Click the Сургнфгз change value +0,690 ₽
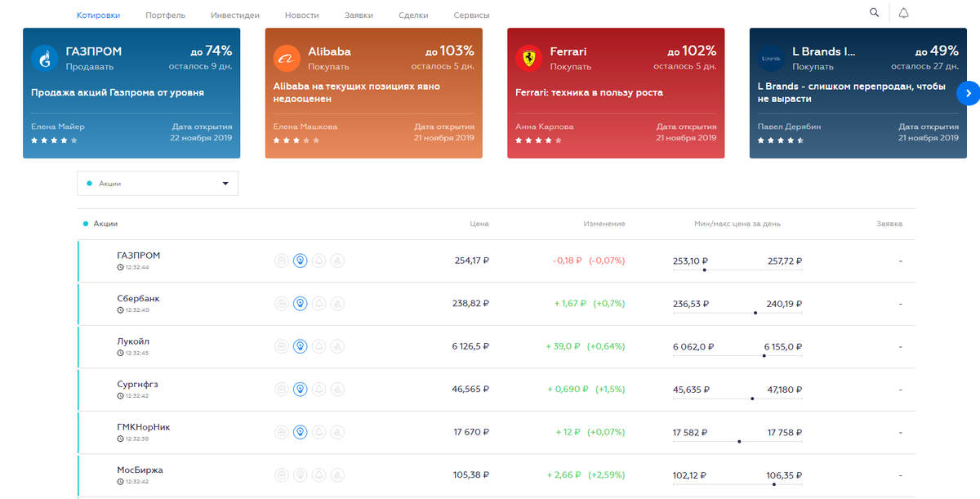The image size is (980, 499). point(568,389)
